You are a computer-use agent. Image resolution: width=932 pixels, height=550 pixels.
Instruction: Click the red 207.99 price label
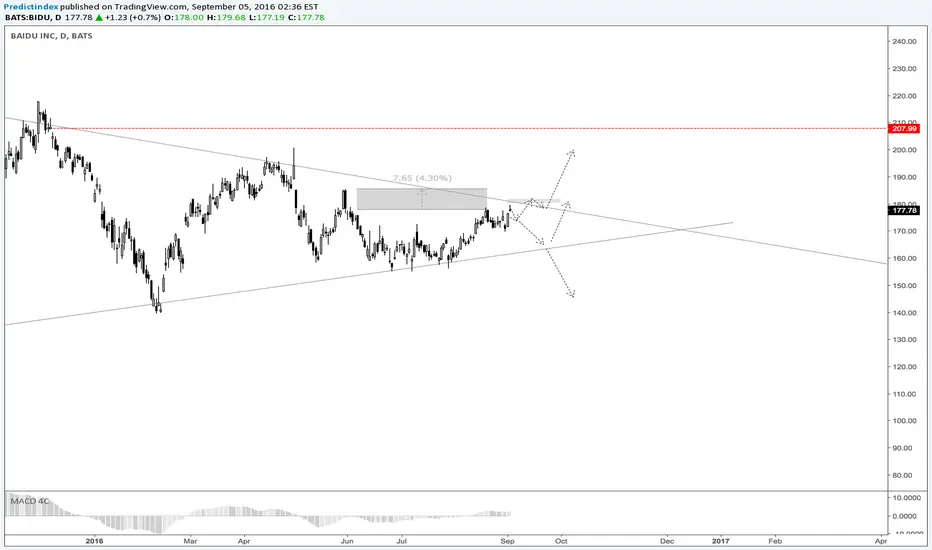(904, 128)
